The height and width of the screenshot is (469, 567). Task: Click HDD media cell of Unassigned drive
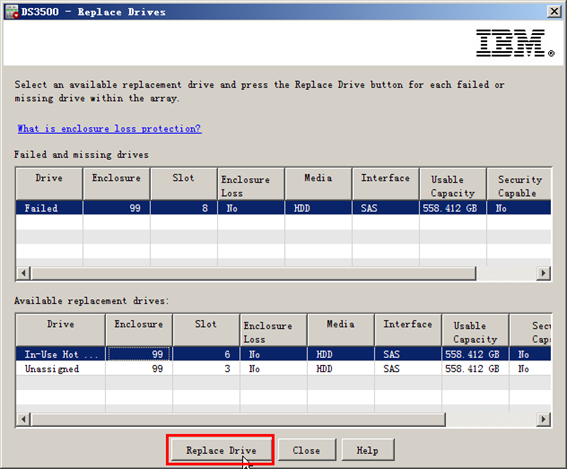point(341,368)
